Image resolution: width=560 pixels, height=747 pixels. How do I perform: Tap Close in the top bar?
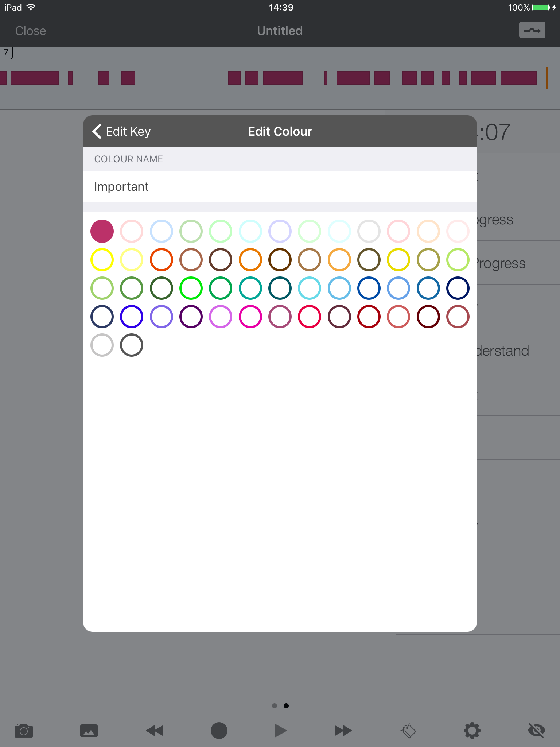(31, 31)
